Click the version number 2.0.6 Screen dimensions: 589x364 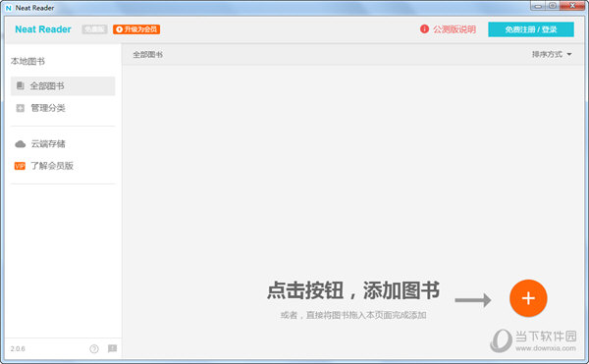(18, 349)
